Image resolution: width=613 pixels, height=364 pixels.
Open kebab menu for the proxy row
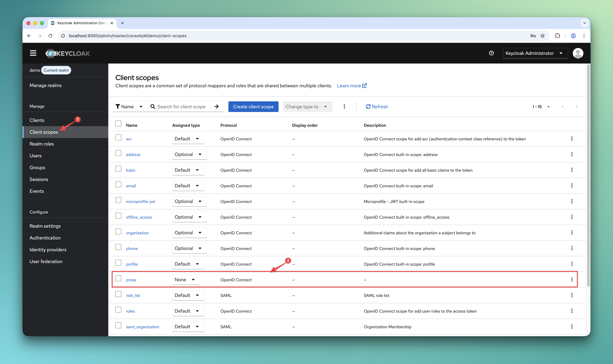[572, 280]
